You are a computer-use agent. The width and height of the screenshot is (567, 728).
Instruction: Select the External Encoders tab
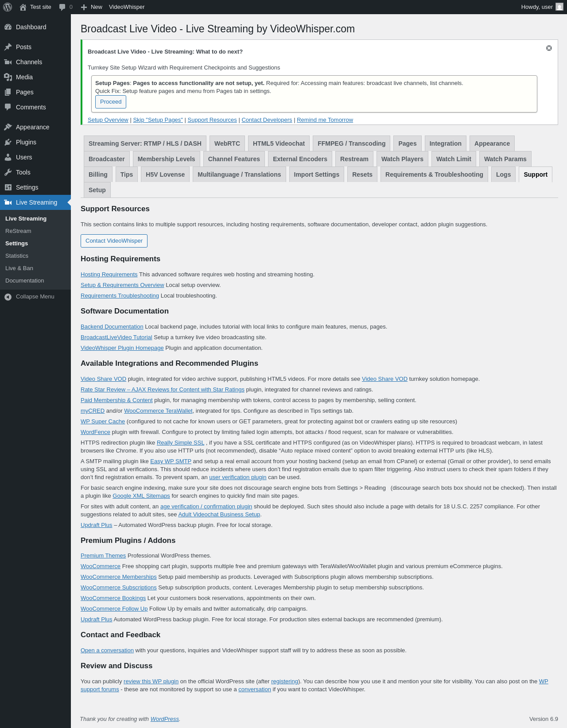click(300, 159)
